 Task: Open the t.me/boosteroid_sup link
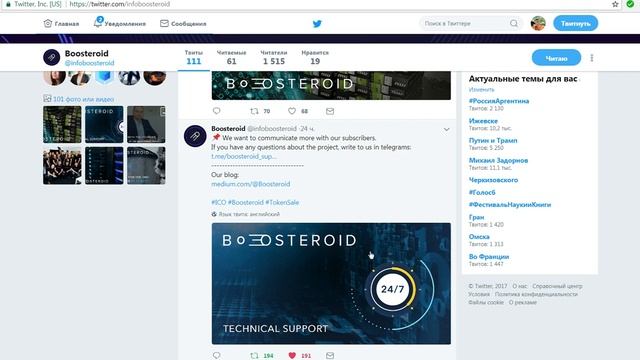pos(244,156)
